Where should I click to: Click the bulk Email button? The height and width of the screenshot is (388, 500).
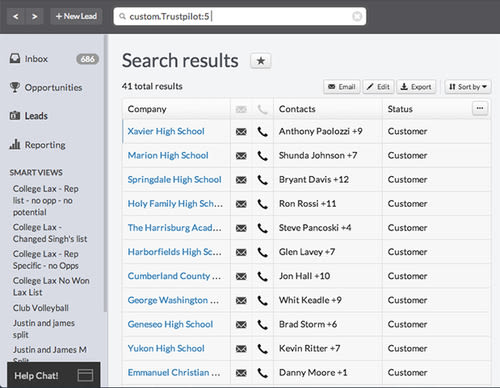[x=342, y=87]
